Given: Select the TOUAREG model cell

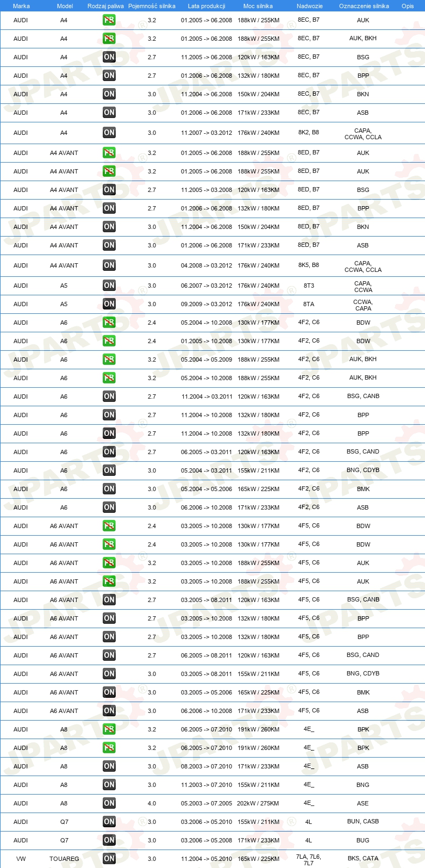Looking at the screenshot, I should pyautogui.click(x=64, y=859).
